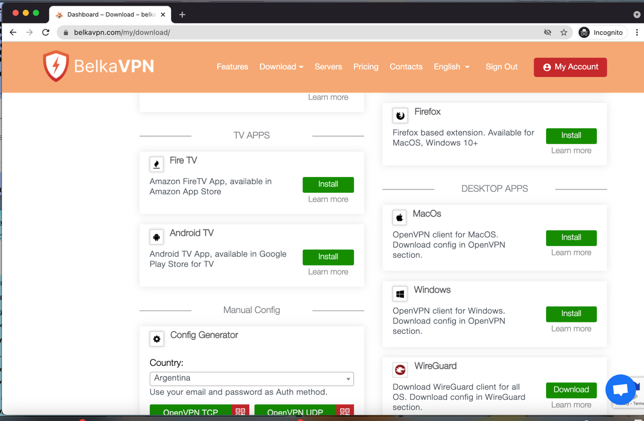644x421 pixels.
Task: Open the Features page
Action: point(232,67)
